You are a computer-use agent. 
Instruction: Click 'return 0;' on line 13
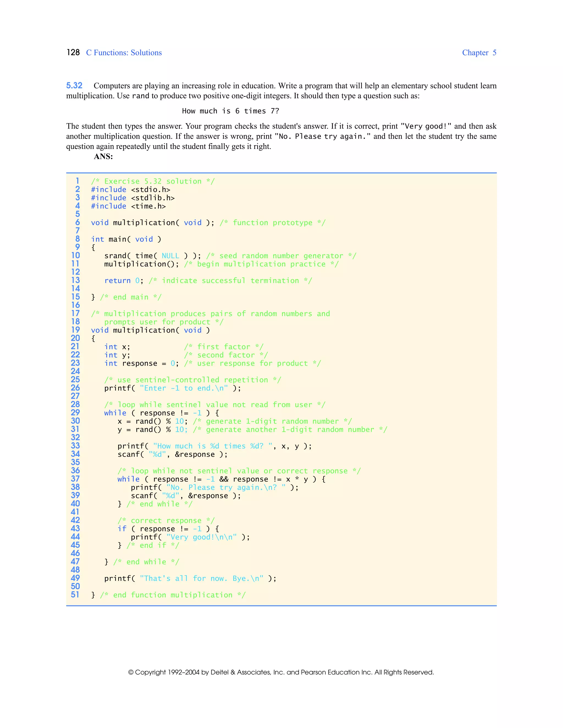tap(123, 281)
